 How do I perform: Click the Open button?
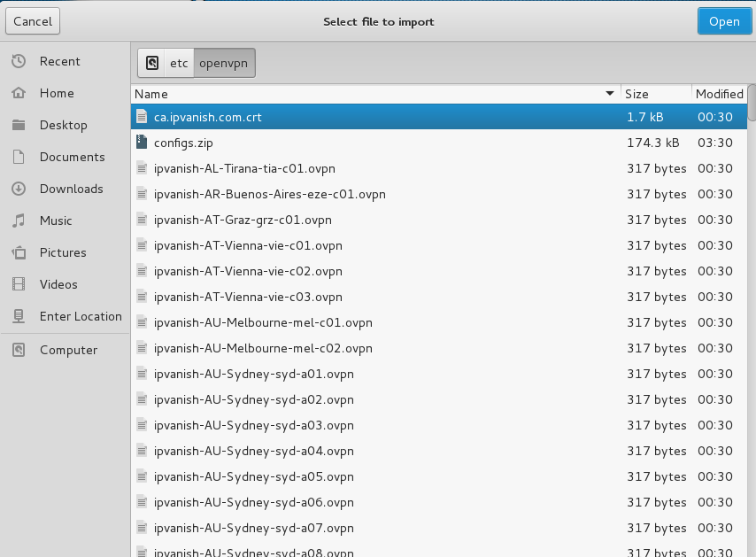(x=724, y=20)
